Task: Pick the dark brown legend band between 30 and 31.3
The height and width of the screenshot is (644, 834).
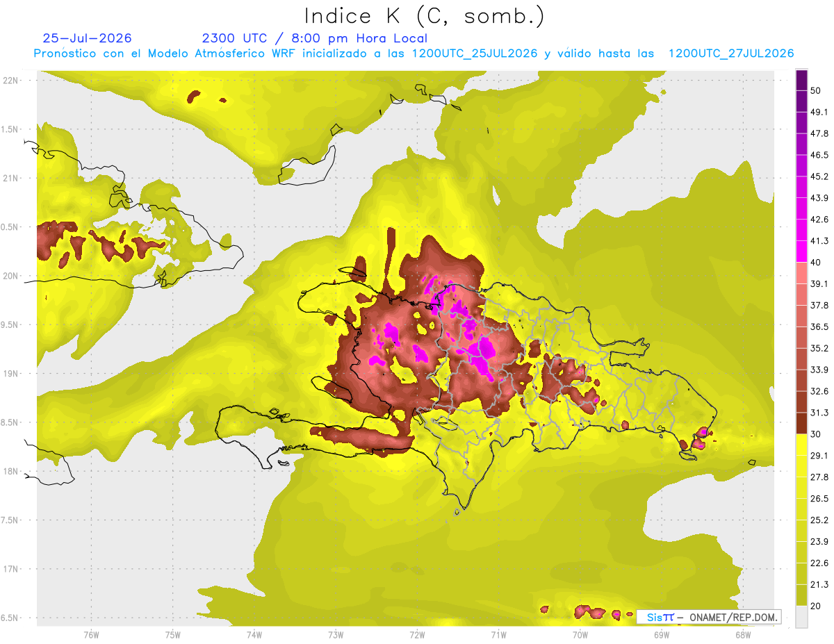Action: 801,423
